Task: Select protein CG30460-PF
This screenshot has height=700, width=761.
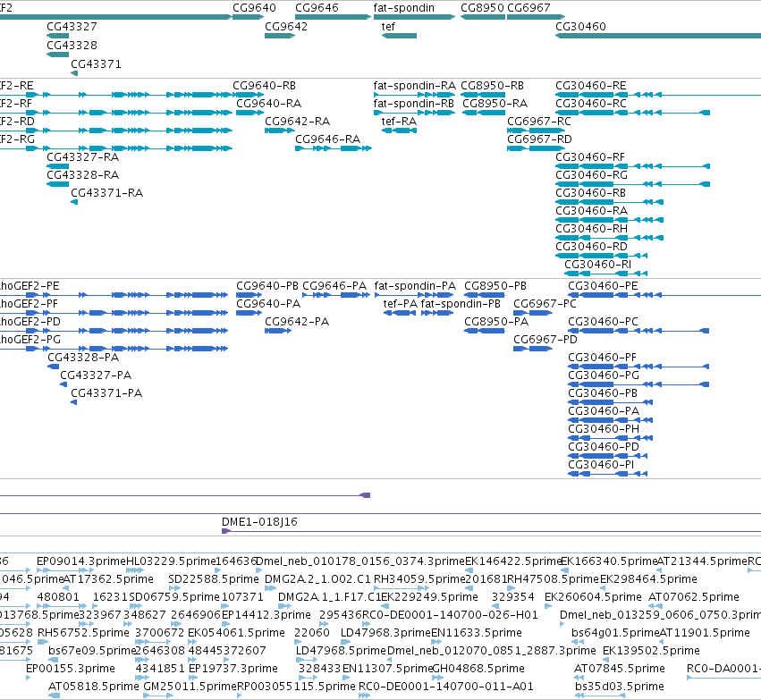Action: click(x=602, y=358)
